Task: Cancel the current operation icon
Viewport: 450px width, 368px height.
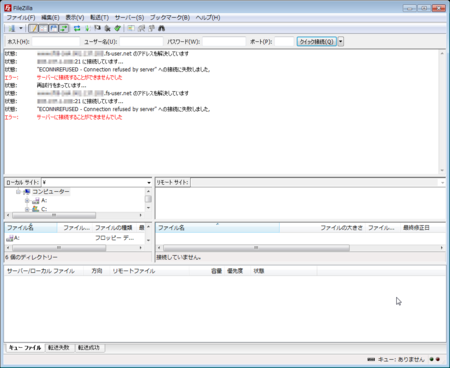Action: [x=97, y=28]
